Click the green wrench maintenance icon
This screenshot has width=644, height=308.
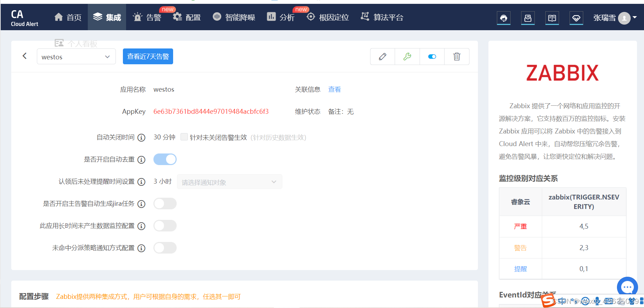click(407, 57)
